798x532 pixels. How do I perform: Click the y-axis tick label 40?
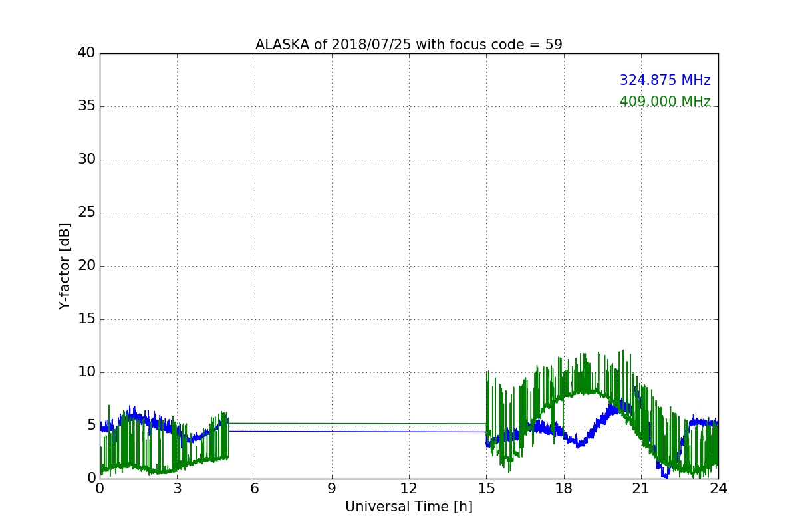tap(86, 53)
